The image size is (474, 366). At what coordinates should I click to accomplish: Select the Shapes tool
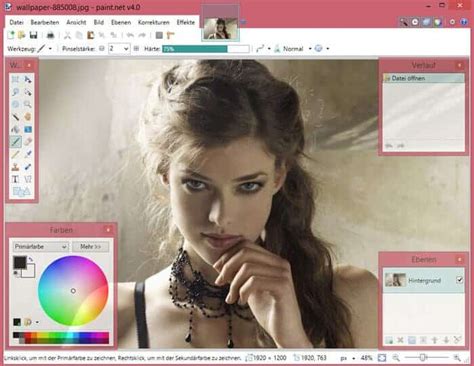(x=21, y=192)
